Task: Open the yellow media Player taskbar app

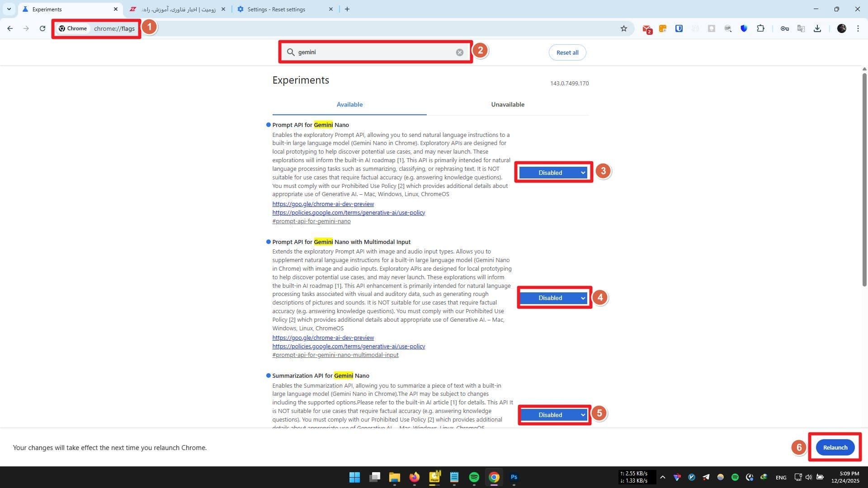Action: 434,477
